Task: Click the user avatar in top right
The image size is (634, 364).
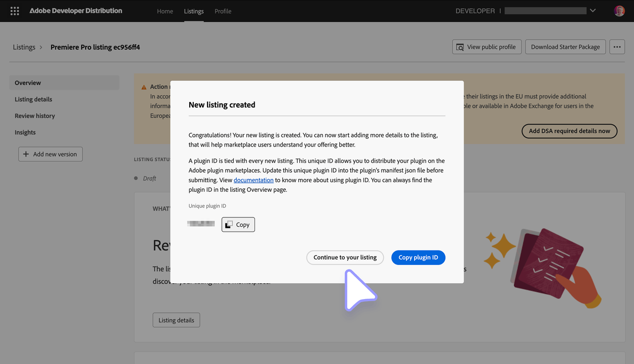Action: click(619, 10)
